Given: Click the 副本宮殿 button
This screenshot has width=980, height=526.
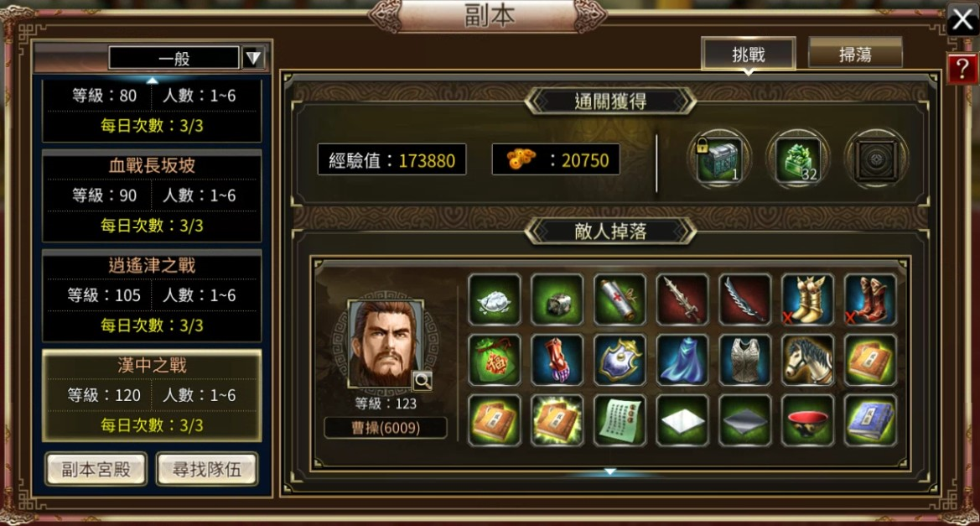Looking at the screenshot, I should coord(96,469).
